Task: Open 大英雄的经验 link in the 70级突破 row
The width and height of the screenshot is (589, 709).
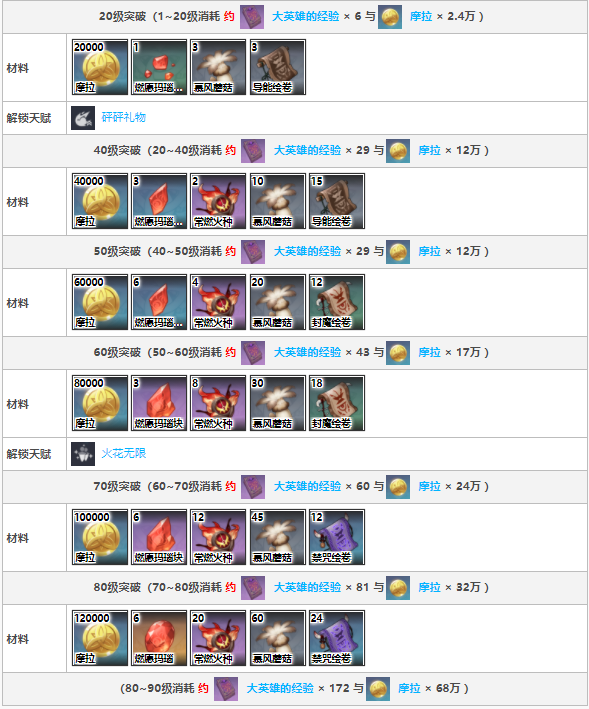Action: pos(307,487)
